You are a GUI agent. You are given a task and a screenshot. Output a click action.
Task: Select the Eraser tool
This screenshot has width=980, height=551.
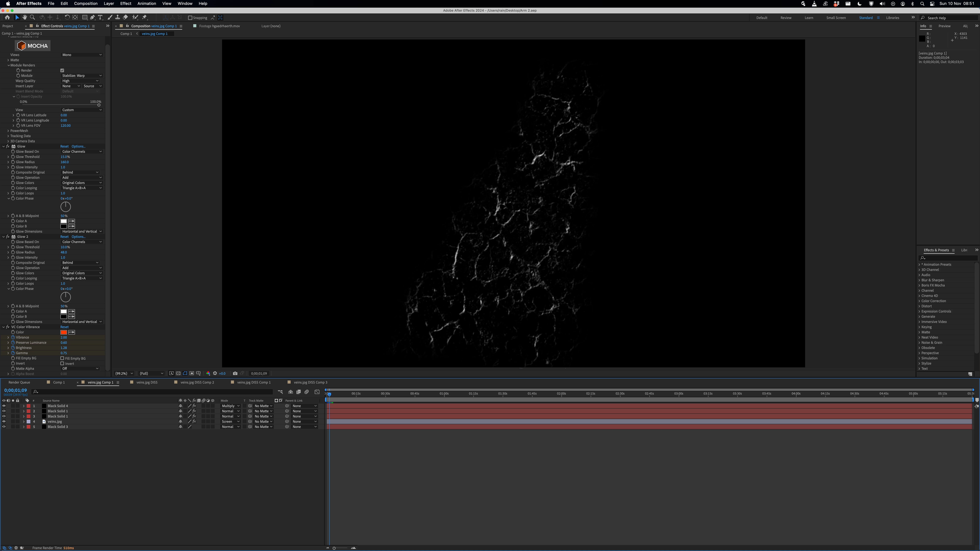(x=126, y=17)
